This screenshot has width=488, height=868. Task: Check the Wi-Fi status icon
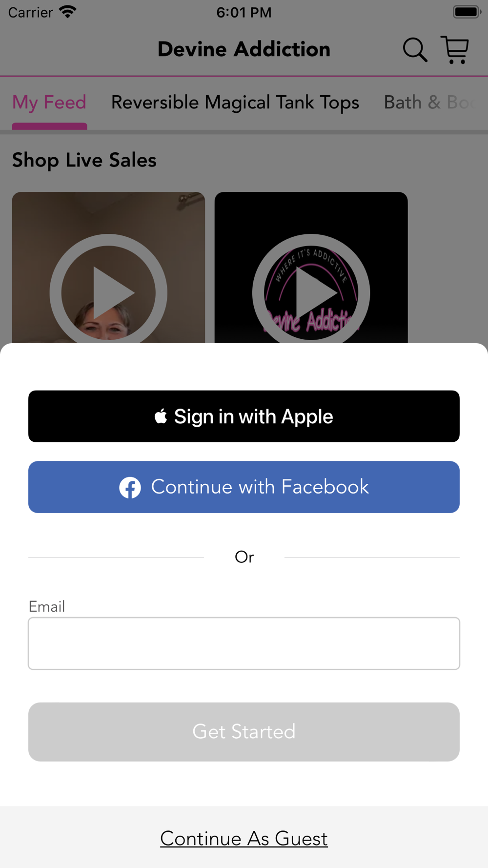tap(68, 12)
